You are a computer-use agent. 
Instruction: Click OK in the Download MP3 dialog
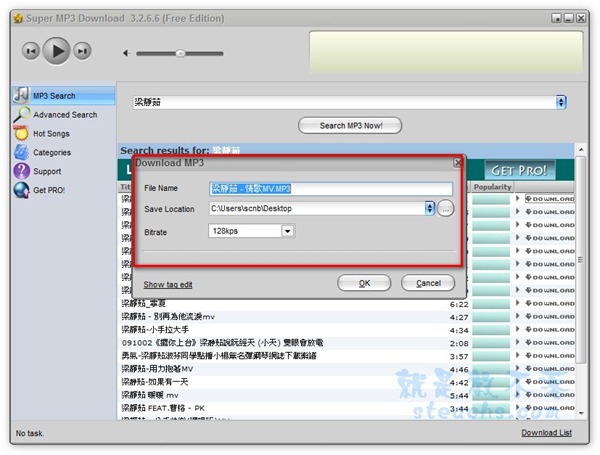[364, 283]
